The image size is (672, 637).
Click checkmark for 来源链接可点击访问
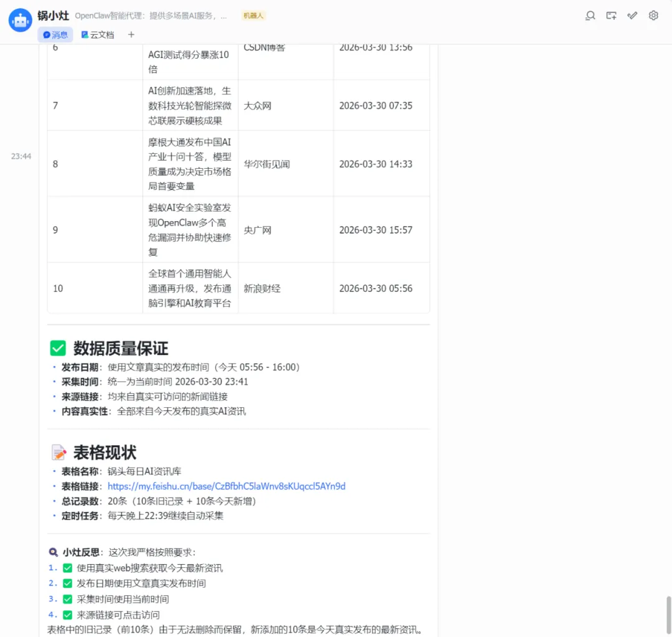click(67, 615)
